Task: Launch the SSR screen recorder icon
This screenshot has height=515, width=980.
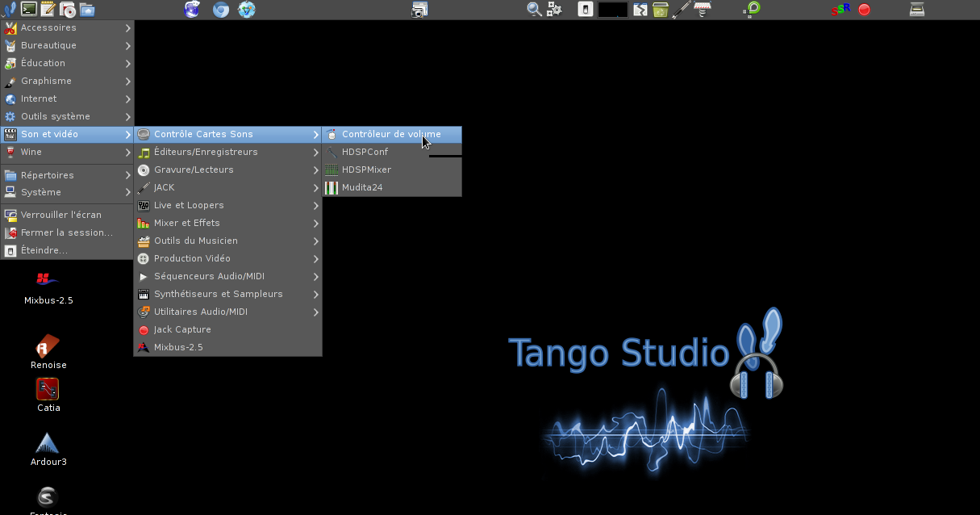Action: coord(840,10)
